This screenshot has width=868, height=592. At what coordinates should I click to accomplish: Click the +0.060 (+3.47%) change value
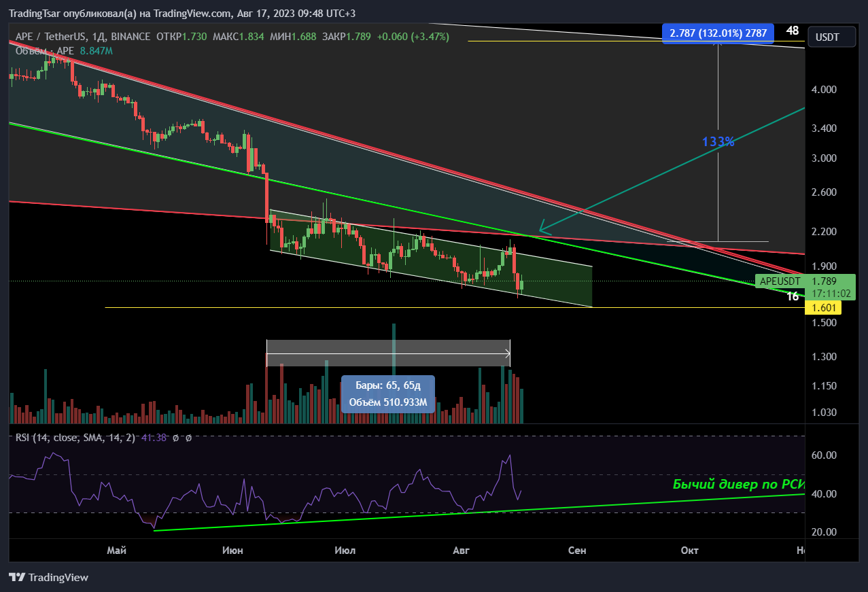pyautogui.click(x=413, y=37)
